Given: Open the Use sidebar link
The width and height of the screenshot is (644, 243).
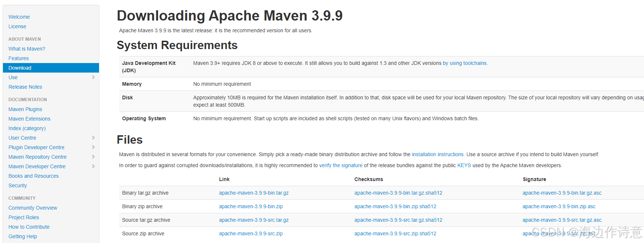Looking at the screenshot, I should [x=13, y=77].
